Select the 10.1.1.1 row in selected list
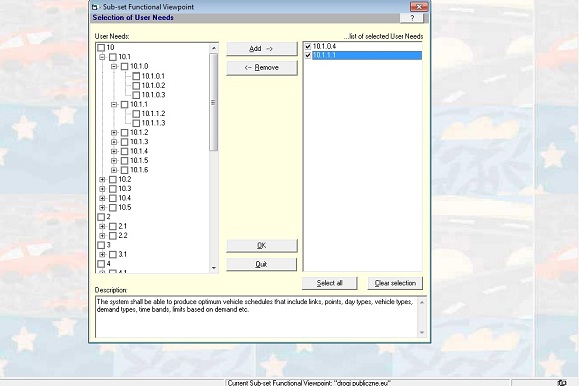 (367, 56)
